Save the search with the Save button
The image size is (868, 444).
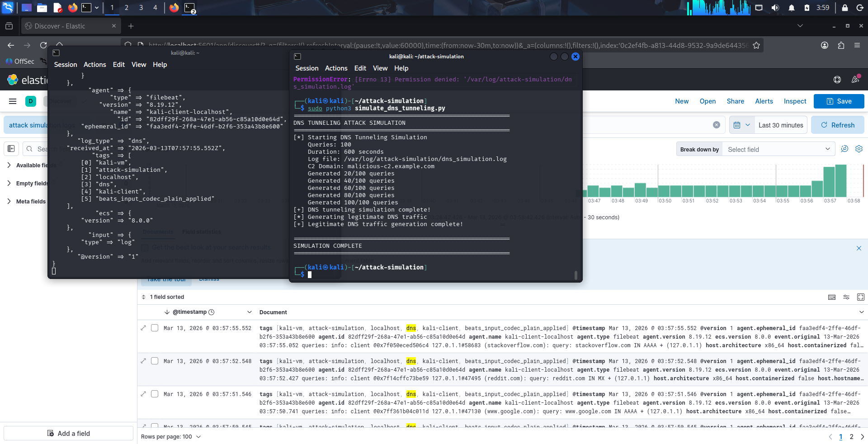(x=839, y=101)
